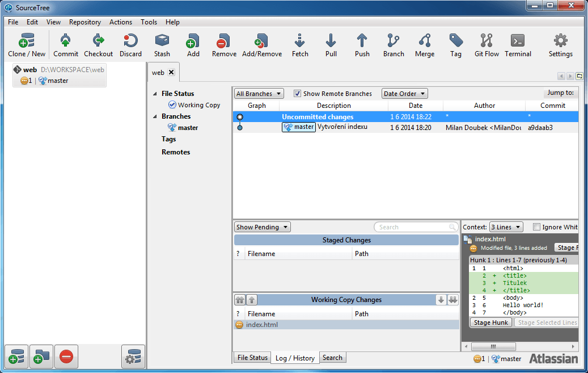
Task: Select the Vytvoření indexu commit row
Action: 405,127
